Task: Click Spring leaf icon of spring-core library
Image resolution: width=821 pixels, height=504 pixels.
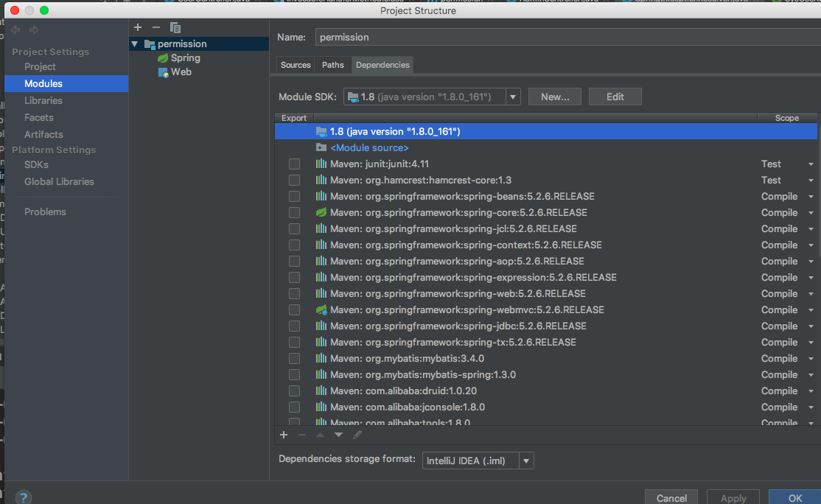Action: pyautogui.click(x=321, y=212)
